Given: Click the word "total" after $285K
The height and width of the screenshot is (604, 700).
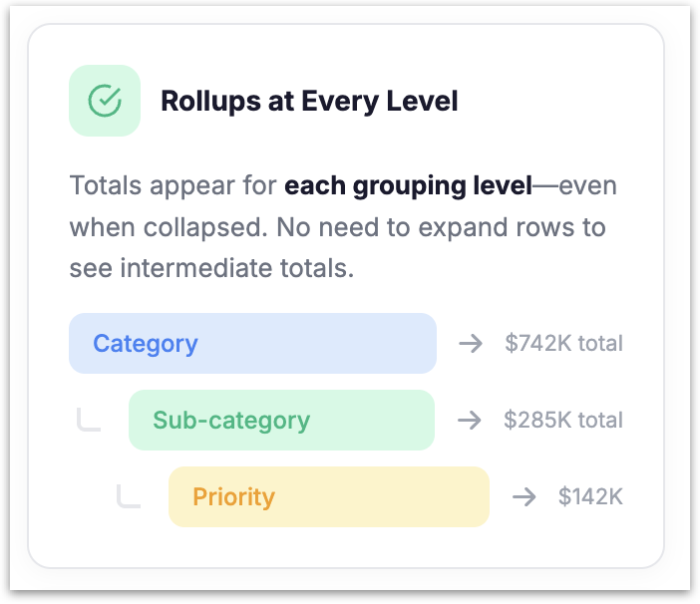Looking at the screenshot, I should (601, 420).
